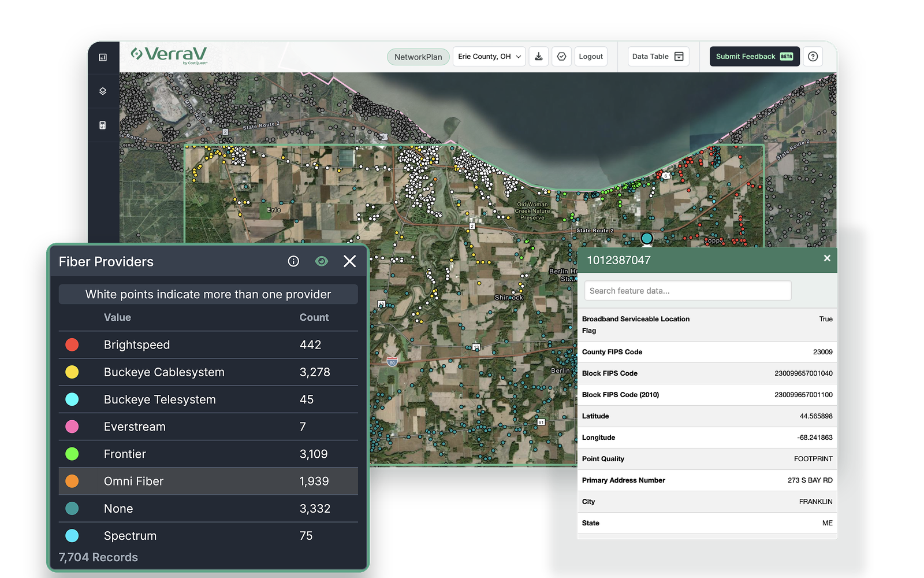Click the Longitude value -68.241863

pos(815,438)
